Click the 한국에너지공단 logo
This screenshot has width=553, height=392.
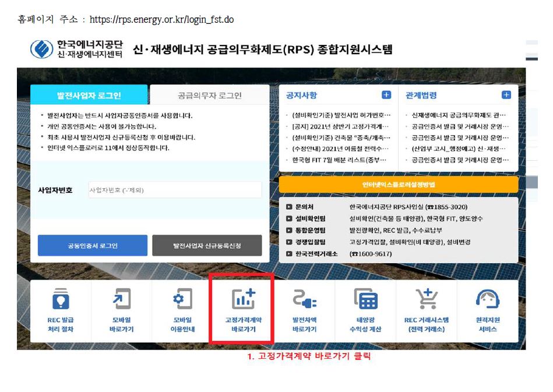77,49
